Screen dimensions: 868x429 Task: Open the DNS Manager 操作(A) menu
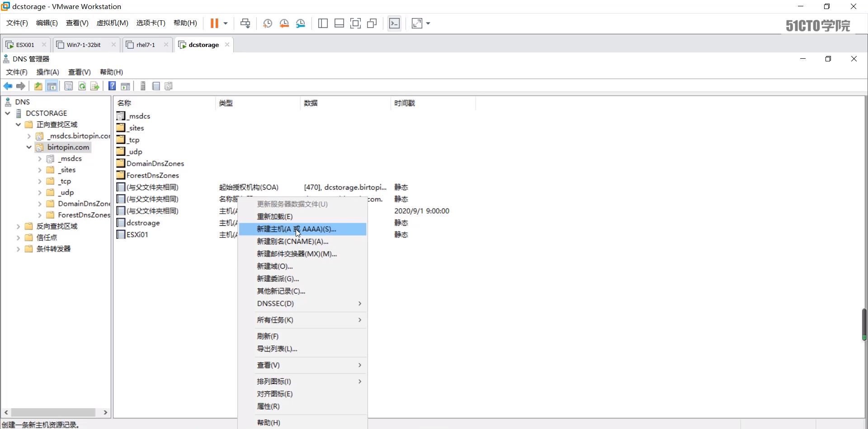(48, 72)
